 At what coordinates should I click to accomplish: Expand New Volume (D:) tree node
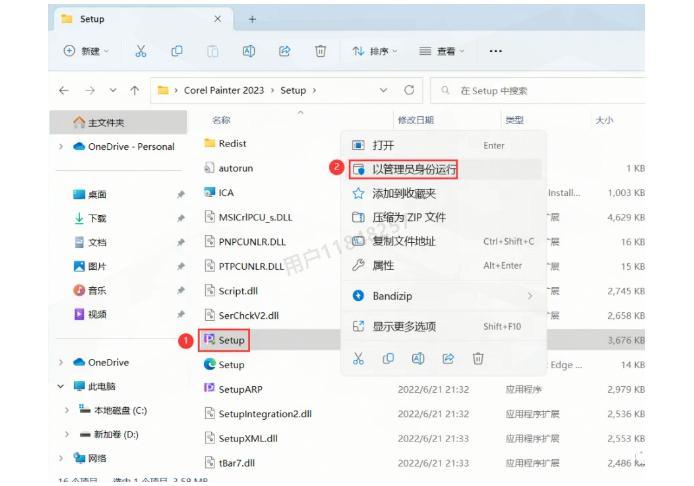click(x=67, y=434)
